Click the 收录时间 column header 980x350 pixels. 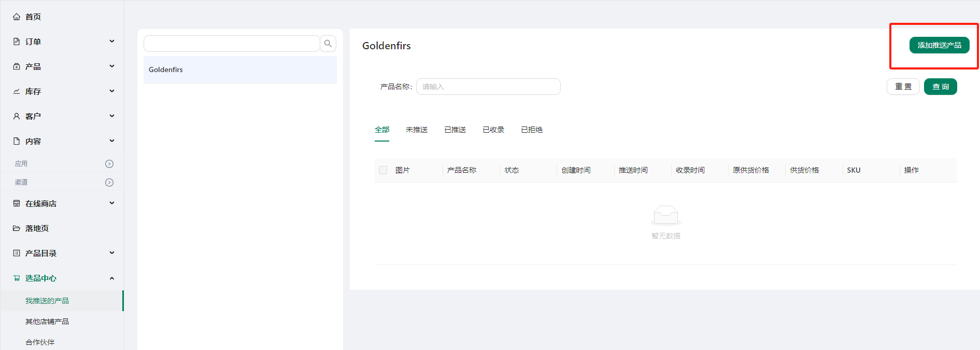690,170
